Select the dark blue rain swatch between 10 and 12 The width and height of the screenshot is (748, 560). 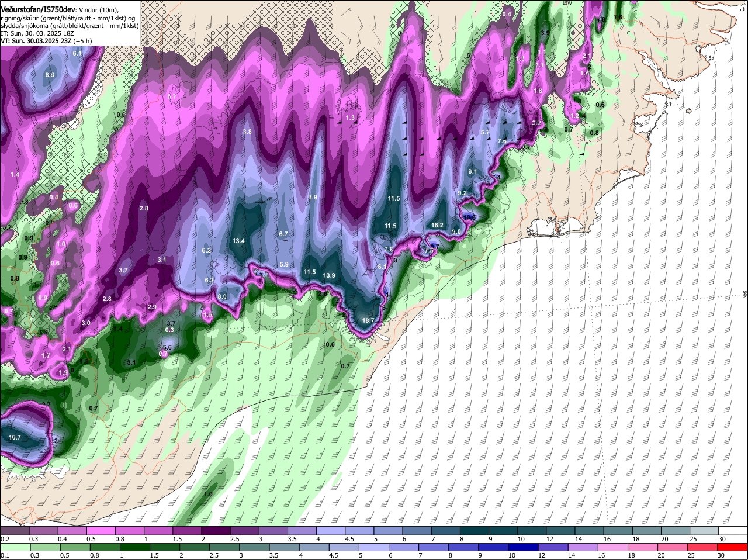[x=525, y=548]
